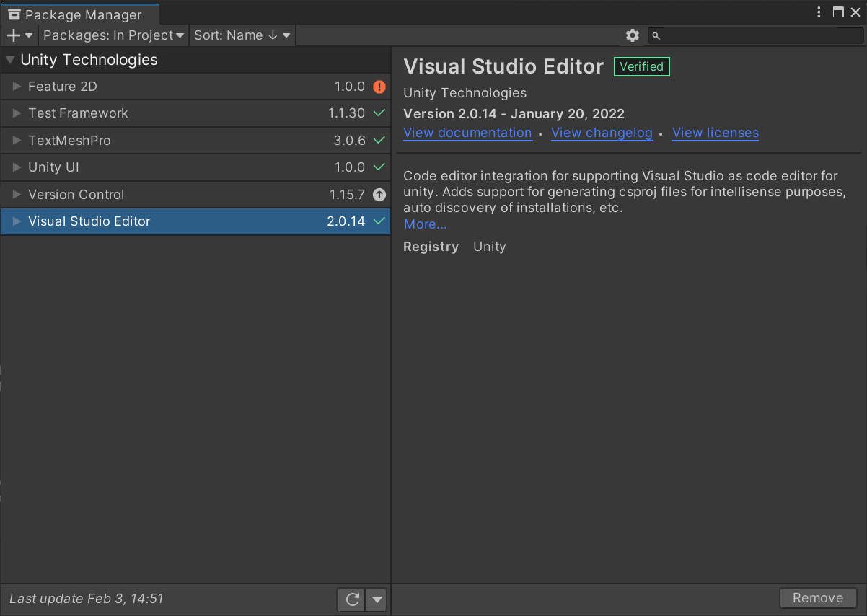Screen dimensions: 867x616
Task: Expand the TextMeshPro package versions
Action: [x=17, y=141]
